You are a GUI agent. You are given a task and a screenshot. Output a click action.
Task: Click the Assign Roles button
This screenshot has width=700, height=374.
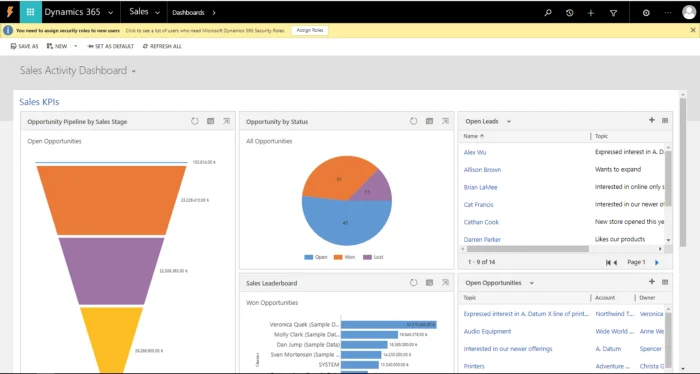tap(310, 30)
